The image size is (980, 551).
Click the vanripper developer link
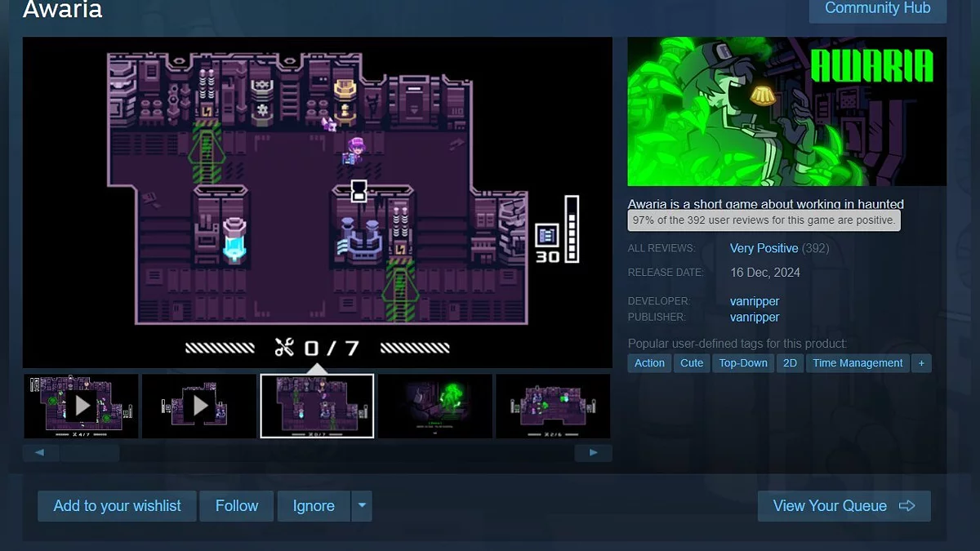pyautogui.click(x=755, y=301)
